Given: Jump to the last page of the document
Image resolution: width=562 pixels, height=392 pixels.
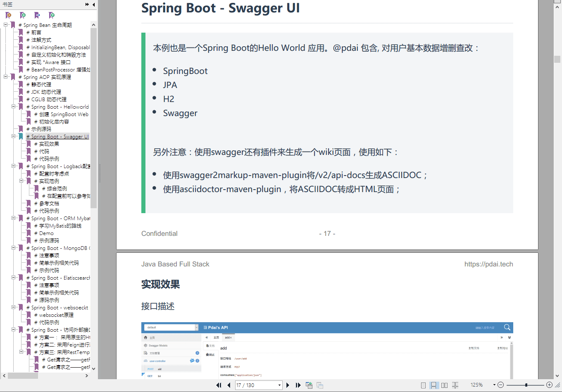Looking at the screenshot, I should (298, 385).
